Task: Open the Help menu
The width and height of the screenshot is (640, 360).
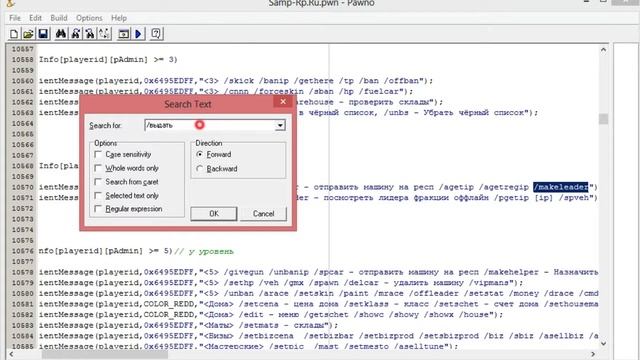Action: [119, 18]
